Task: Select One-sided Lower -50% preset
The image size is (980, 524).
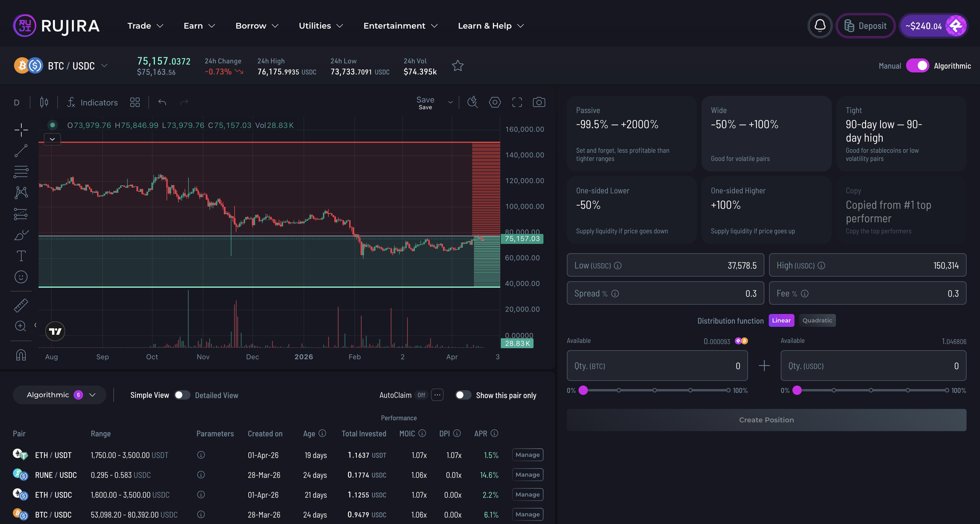Action: (631, 210)
